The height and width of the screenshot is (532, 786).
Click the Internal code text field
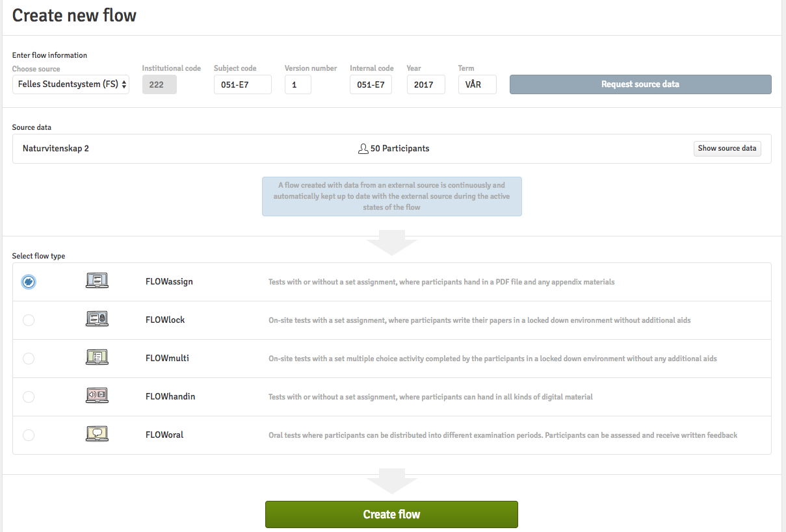click(371, 84)
